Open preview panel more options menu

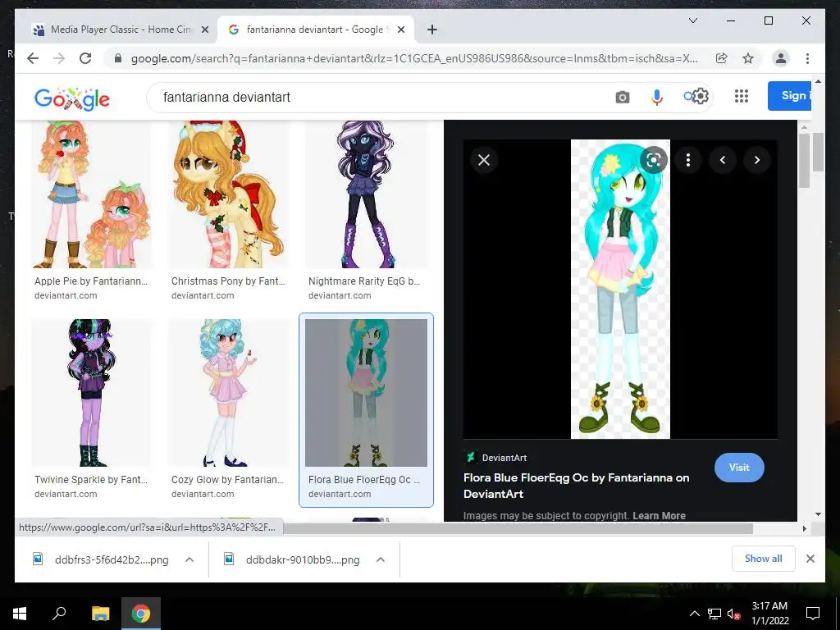tap(688, 160)
